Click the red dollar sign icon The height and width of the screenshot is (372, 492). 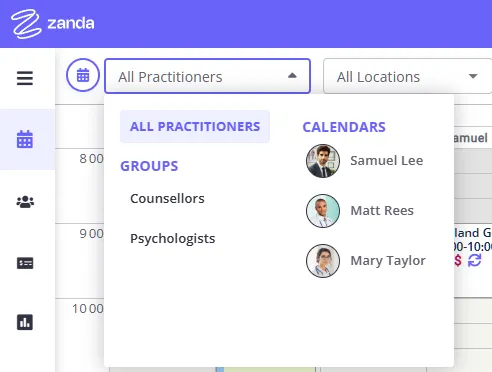click(x=458, y=260)
